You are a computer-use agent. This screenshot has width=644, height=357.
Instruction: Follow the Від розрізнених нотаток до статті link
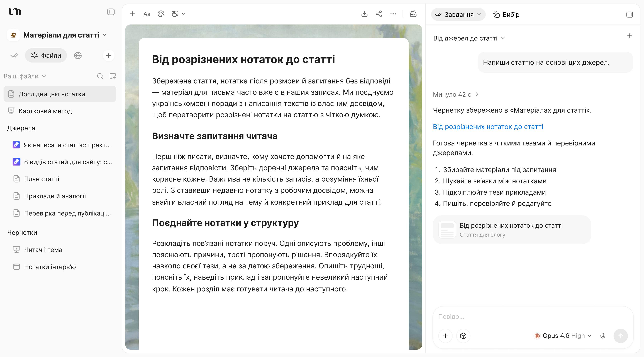(488, 127)
